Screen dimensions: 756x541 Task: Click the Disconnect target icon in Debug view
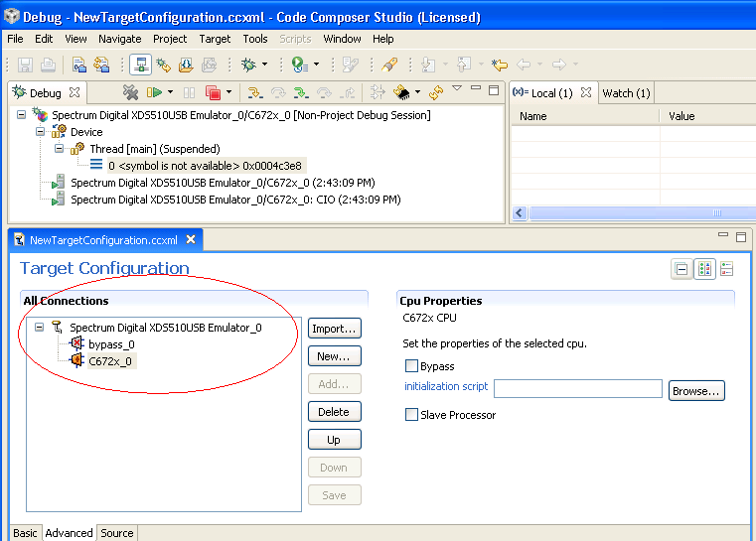tap(130, 92)
